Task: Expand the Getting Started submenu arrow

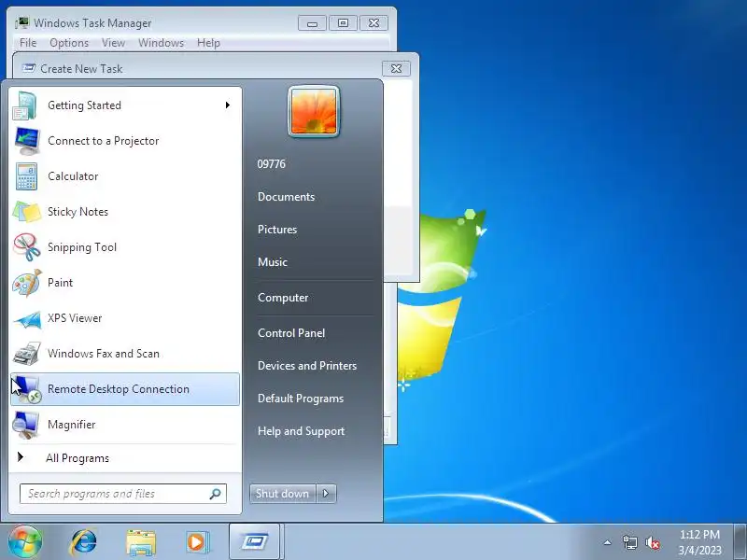Action: 228,105
